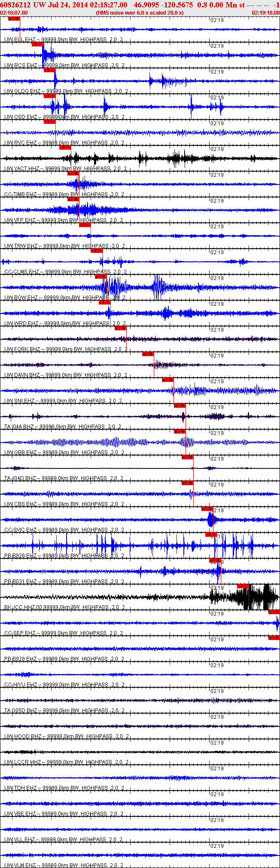Click the UW DAVN BHZ station label
The height and width of the screenshot is (868, 280).
click(x=22, y=375)
